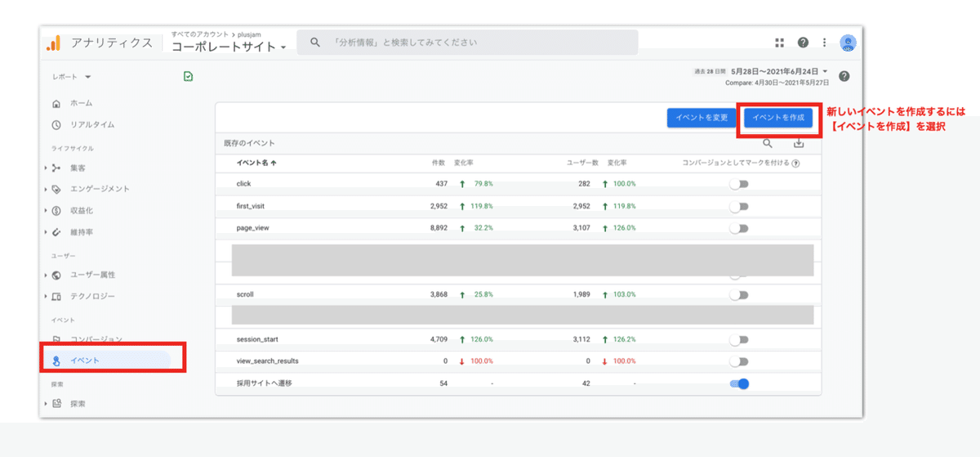Open リアルタイム report
The height and width of the screenshot is (457, 980).
pos(92,125)
